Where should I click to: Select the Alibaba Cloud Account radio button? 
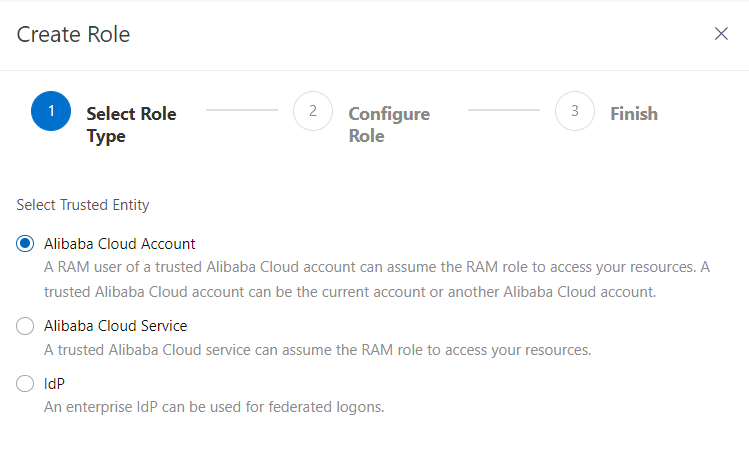pos(25,244)
